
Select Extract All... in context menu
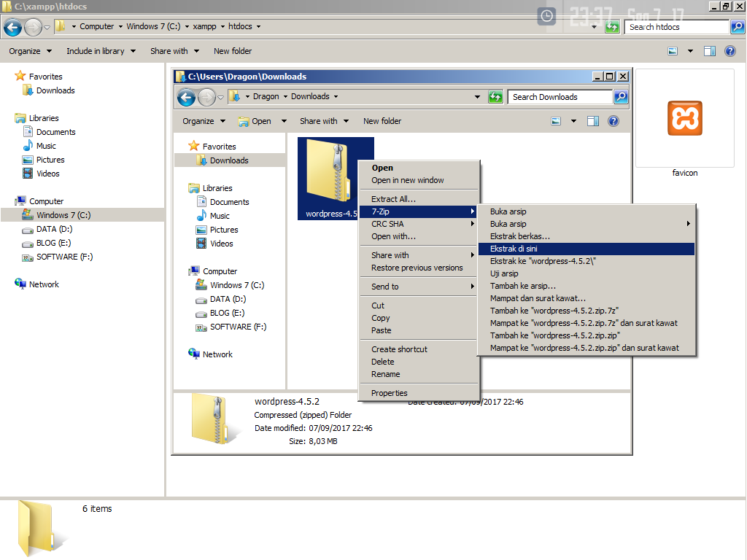pyautogui.click(x=419, y=199)
